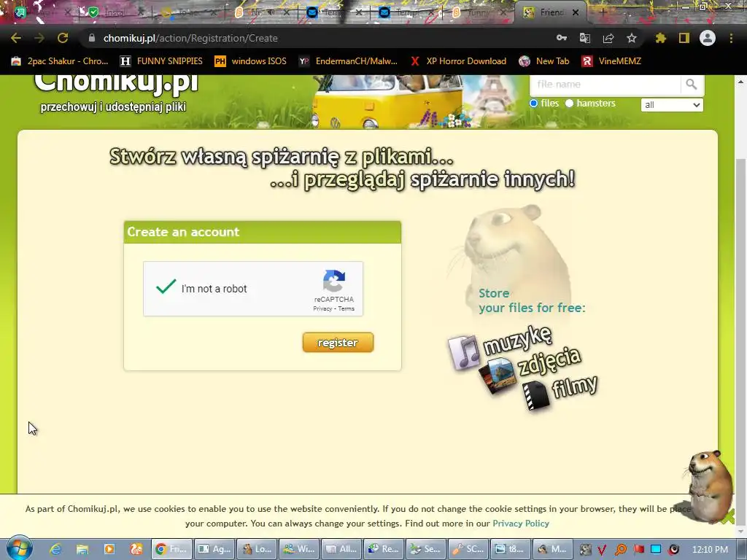This screenshot has width=747, height=560.
Task: Click the photo stack icon beside zdjęcia
Action: tap(498, 376)
